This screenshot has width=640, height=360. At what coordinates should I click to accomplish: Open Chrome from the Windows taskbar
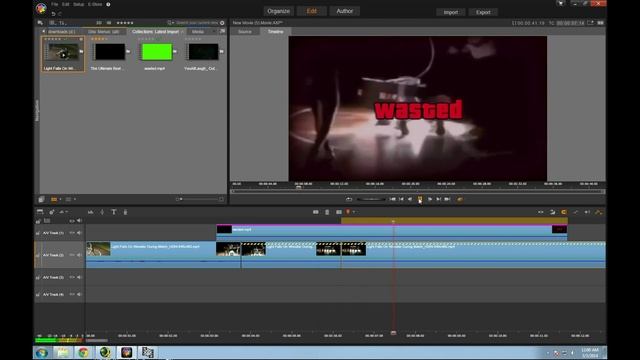click(83, 353)
